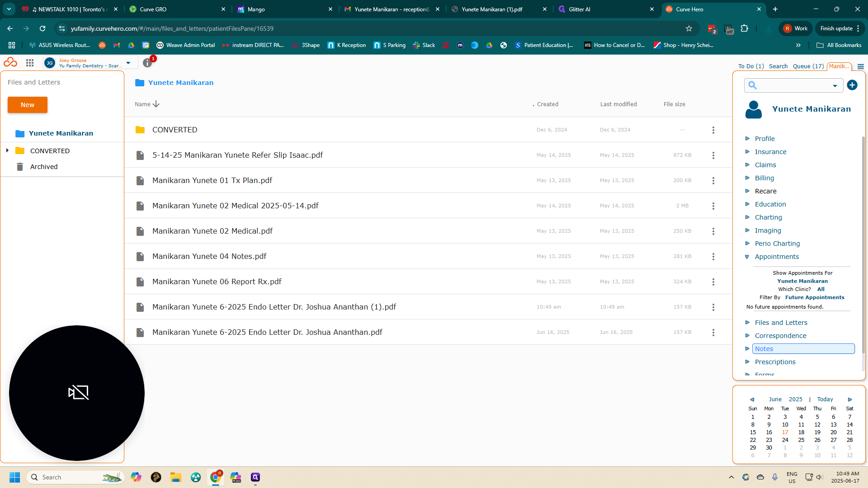Screen dimensions: 868x488
Task: Click the disabled camera icon in the overlay
Action: [78, 392]
